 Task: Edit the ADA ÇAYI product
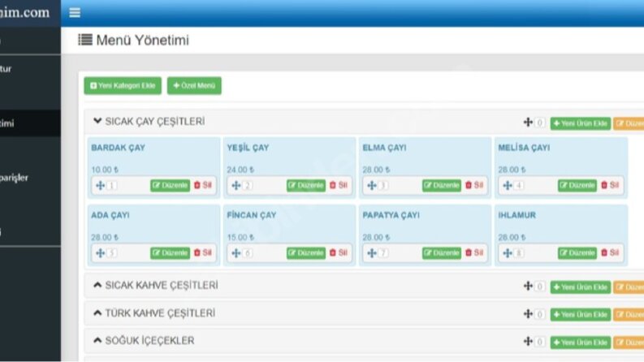click(170, 252)
